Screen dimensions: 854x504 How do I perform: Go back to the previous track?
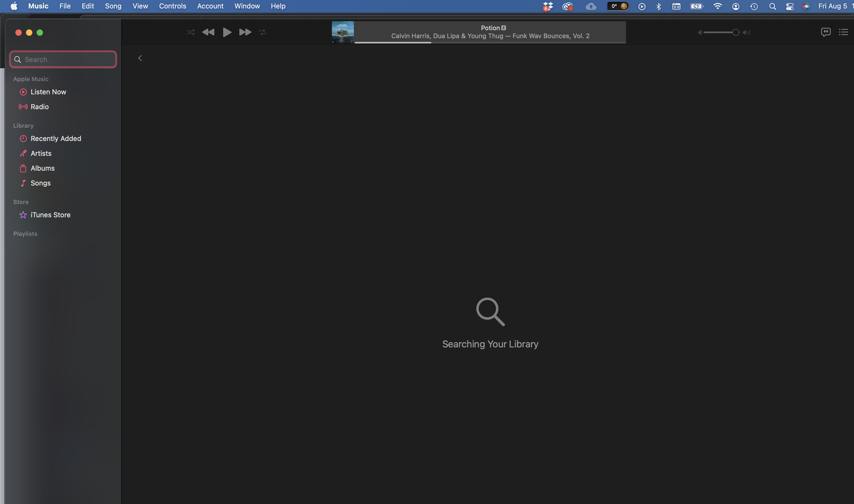pos(208,32)
